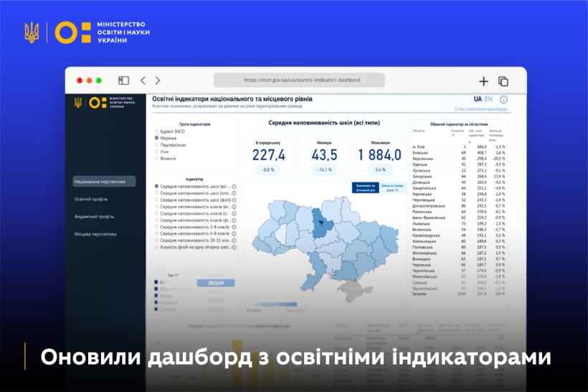
Task: Click the red close dot of the browser window
Action: (80, 80)
